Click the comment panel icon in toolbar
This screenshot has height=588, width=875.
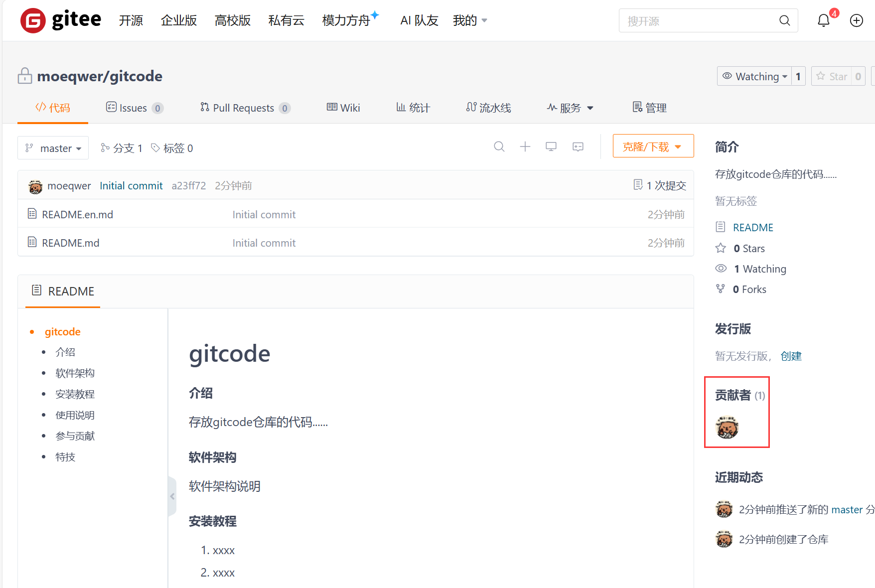578,147
